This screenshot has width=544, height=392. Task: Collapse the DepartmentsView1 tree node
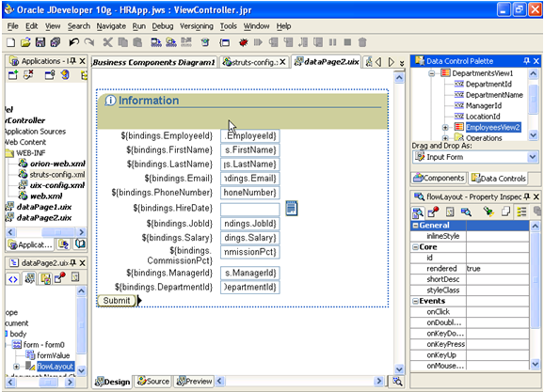[x=432, y=73]
